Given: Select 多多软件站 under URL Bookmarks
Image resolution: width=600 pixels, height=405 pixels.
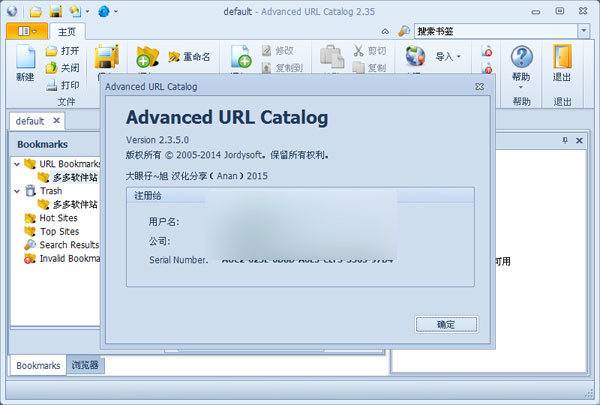Looking at the screenshot, I should point(67,177).
